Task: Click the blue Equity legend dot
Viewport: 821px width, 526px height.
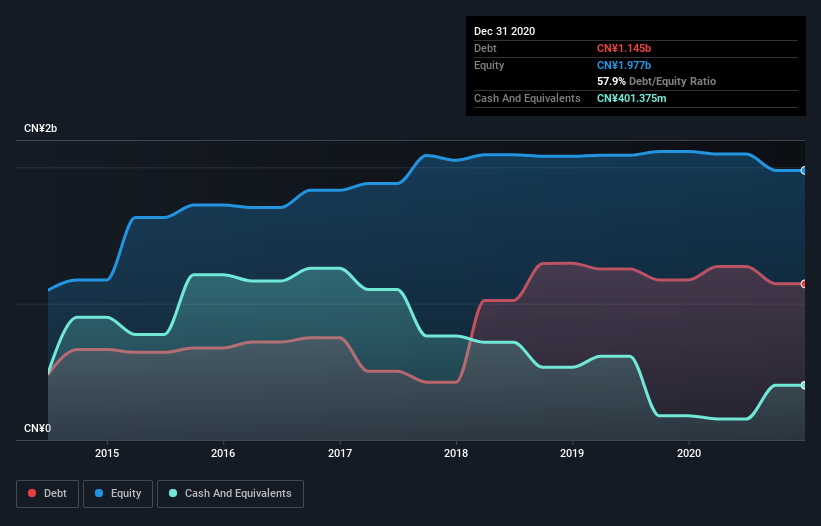Action: click(99, 493)
